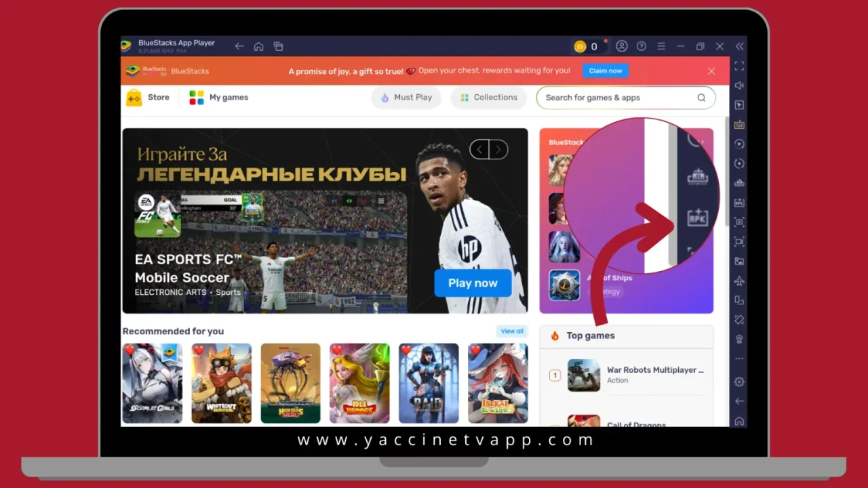Screen dimensions: 868x488
Task: Open the highlighted Media Manager sidebar icon
Action: point(739,124)
